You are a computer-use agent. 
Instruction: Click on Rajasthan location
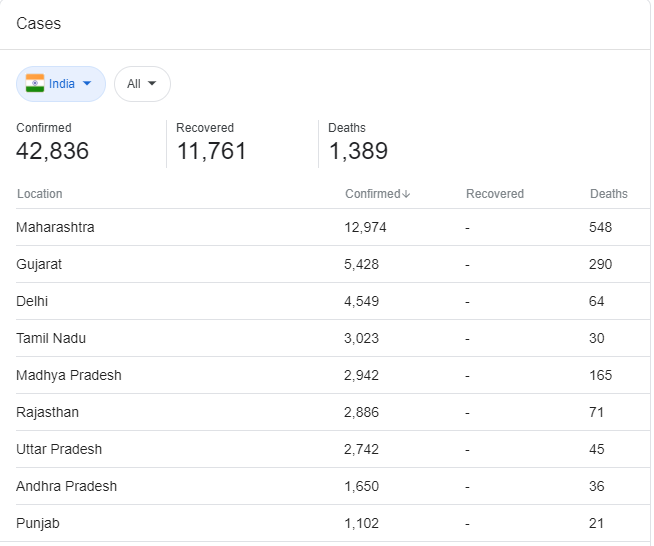(x=48, y=412)
